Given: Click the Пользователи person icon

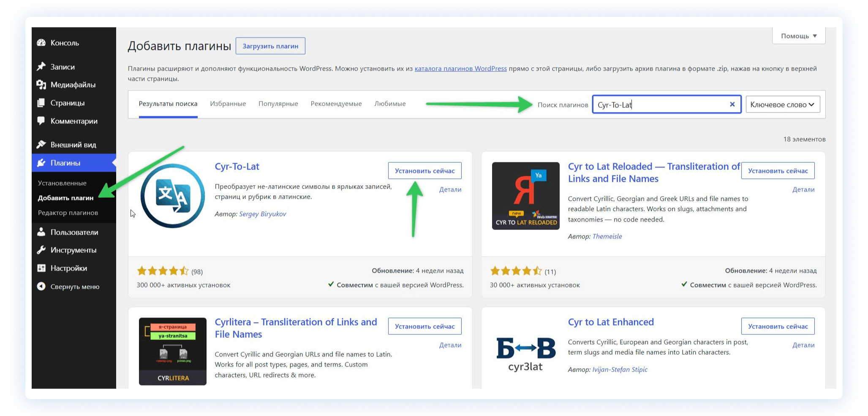Looking at the screenshot, I should click(x=41, y=232).
